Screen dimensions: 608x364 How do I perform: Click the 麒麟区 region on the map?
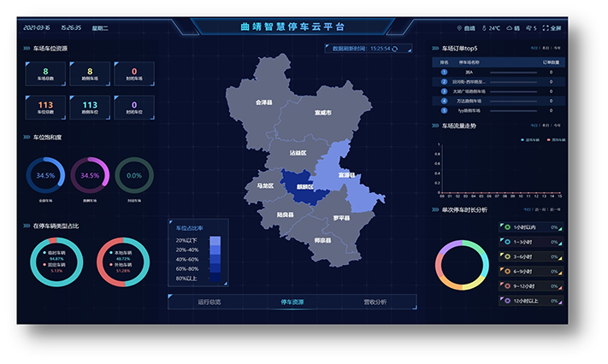(305, 188)
